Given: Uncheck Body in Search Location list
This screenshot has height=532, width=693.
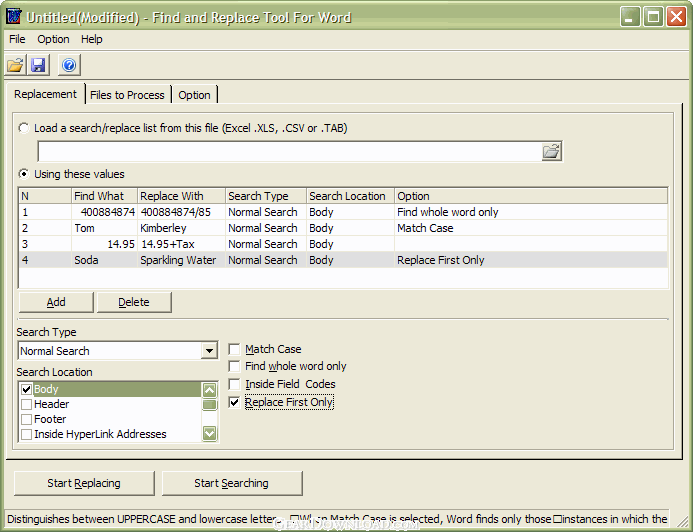Looking at the screenshot, I should point(27,389).
